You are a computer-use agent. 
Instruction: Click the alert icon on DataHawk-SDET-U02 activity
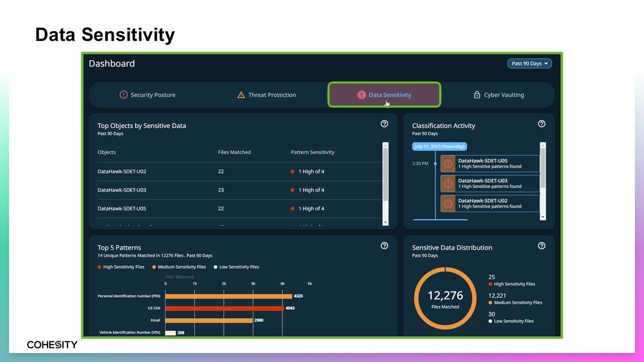pyautogui.click(x=448, y=204)
